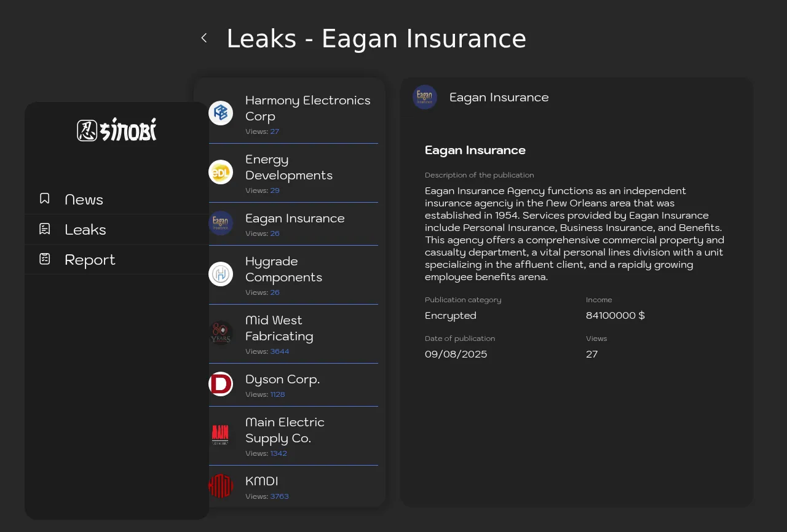Click the Mid West Fabricating logo thumbnail
Screen dimensions: 787x532
pos(221,333)
